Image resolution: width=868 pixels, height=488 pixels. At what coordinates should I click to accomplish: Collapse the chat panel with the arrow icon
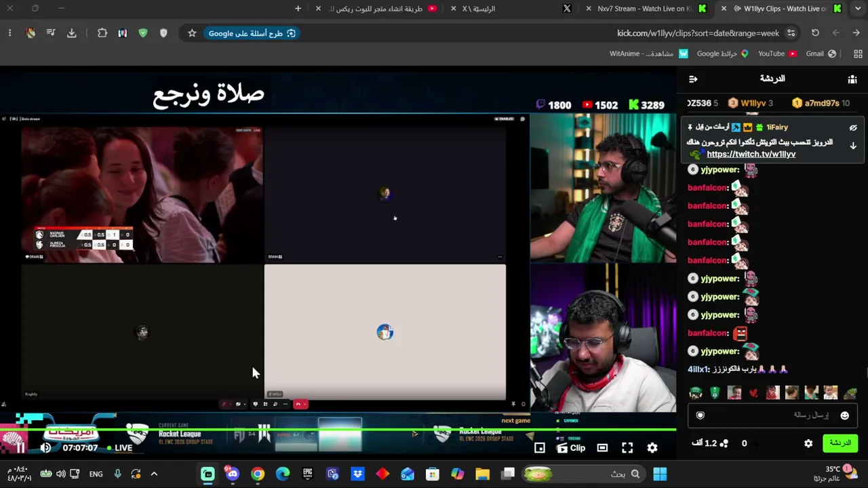click(693, 79)
